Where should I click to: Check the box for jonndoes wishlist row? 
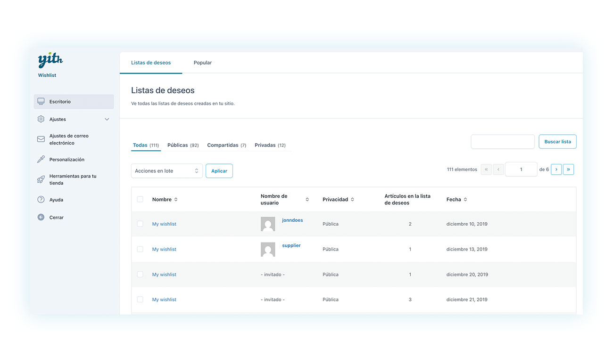coord(140,224)
